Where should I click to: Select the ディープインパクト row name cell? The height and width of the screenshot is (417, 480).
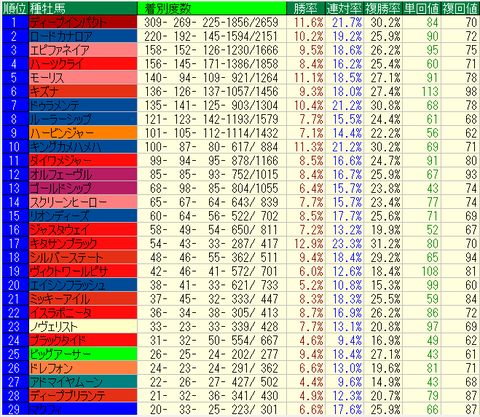[x=83, y=22]
